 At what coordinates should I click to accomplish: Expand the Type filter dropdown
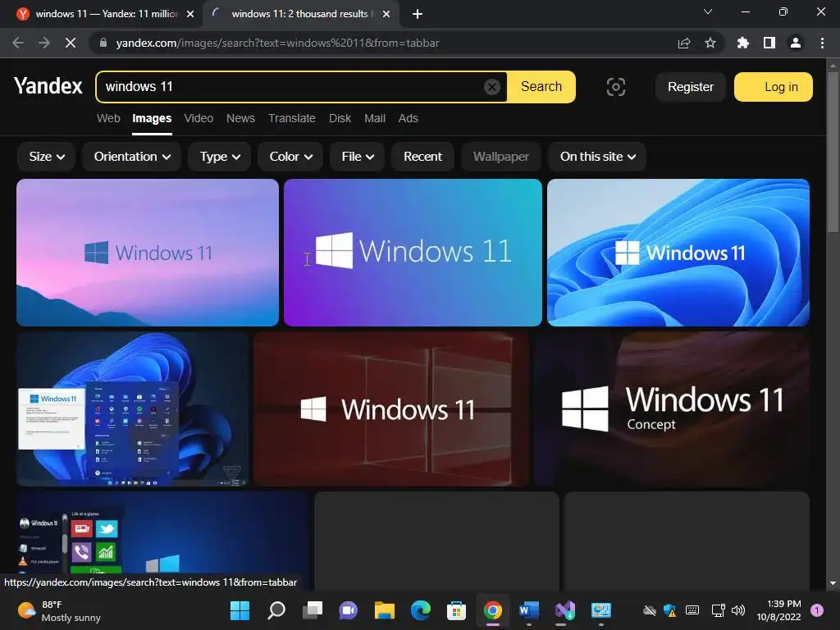coord(220,157)
